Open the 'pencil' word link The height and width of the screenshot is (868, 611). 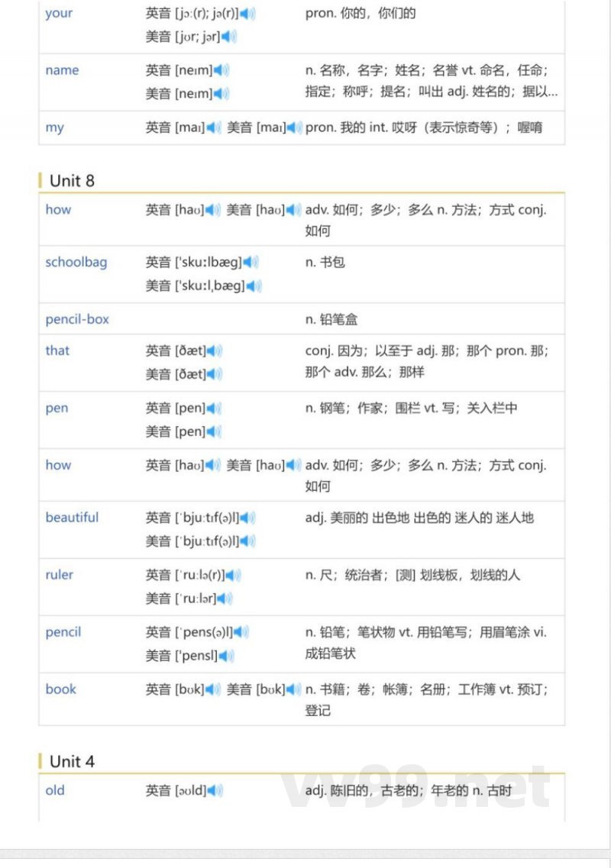coord(63,633)
